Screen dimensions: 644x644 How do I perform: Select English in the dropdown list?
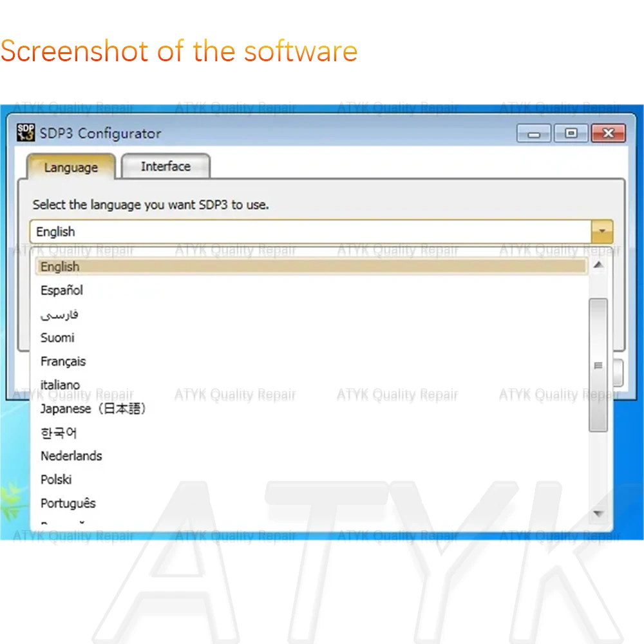pos(311,267)
